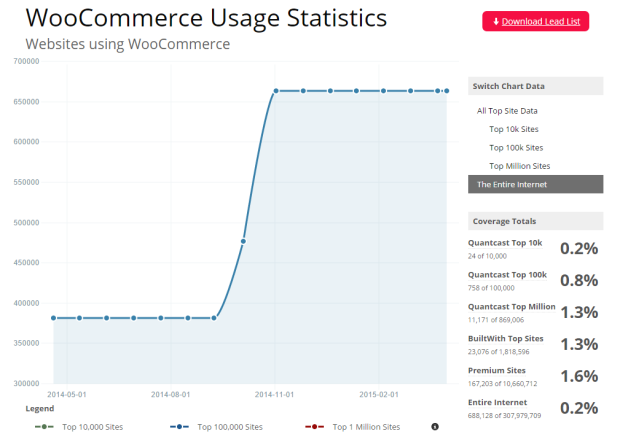Click the '688,128 of 307,979,709' count text
Viewport: 620px width, 442px height.
click(505, 416)
